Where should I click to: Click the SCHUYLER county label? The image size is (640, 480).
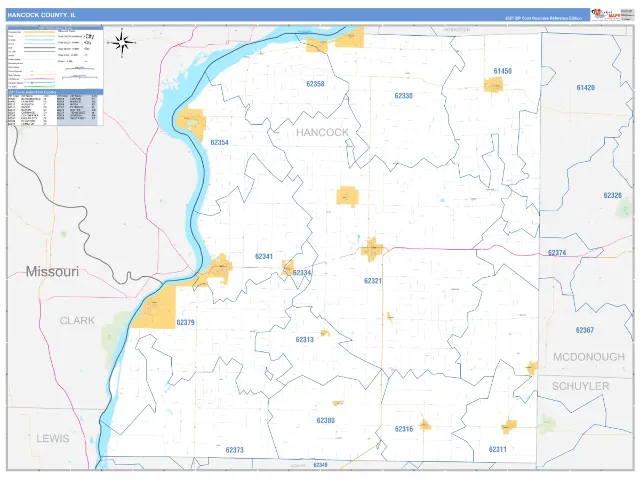point(581,386)
